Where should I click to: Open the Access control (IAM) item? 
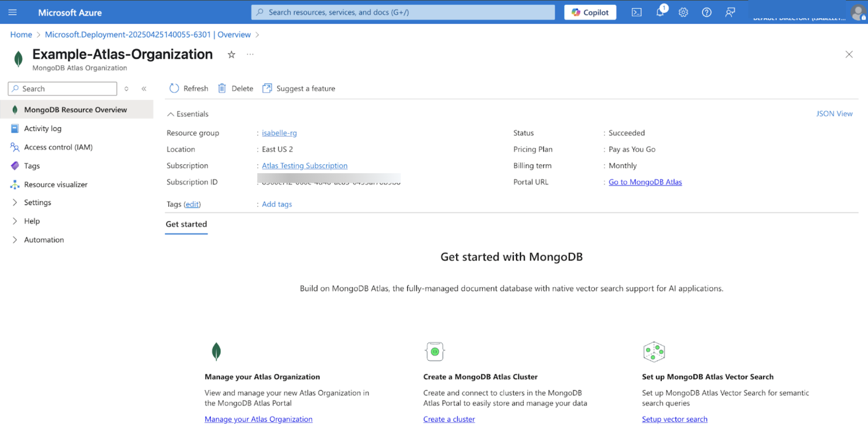click(58, 147)
